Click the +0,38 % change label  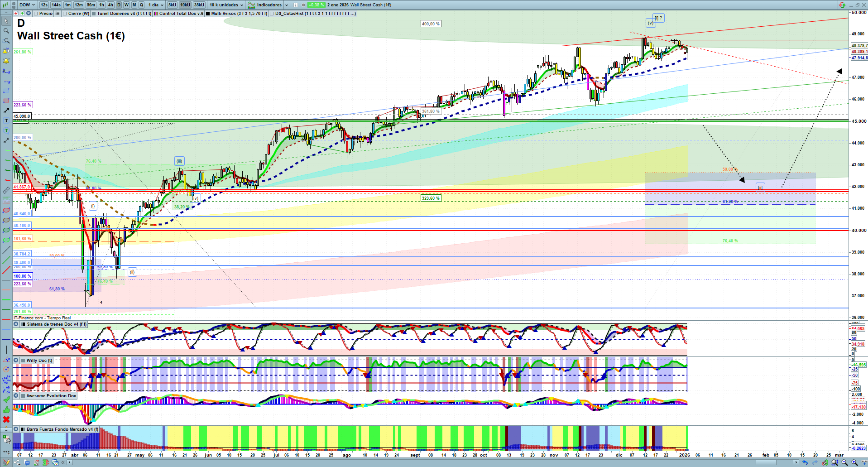316,5
